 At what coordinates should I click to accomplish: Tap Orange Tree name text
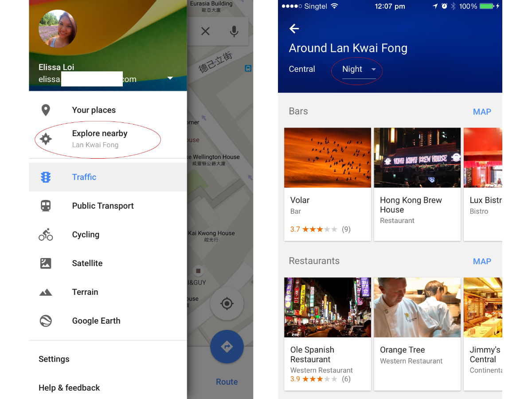(x=403, y=350)
